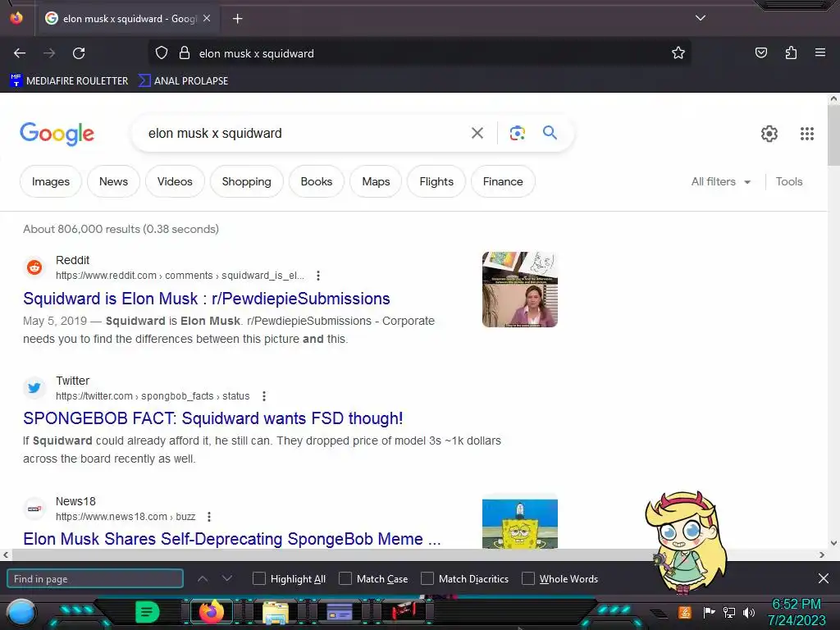Screen dimensions: 840x630
Task: Go back with the browser back arrow
Action: [x=20, y=53]
